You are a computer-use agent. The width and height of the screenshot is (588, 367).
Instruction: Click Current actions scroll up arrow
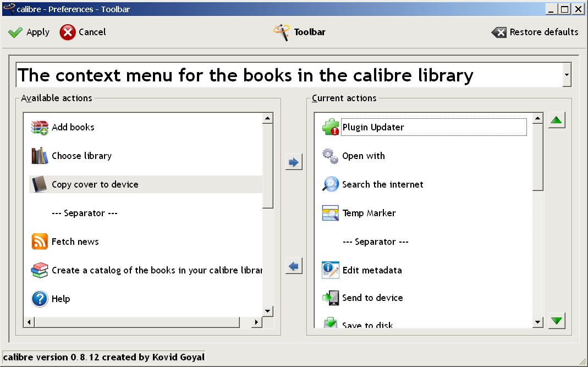point(538,119)
